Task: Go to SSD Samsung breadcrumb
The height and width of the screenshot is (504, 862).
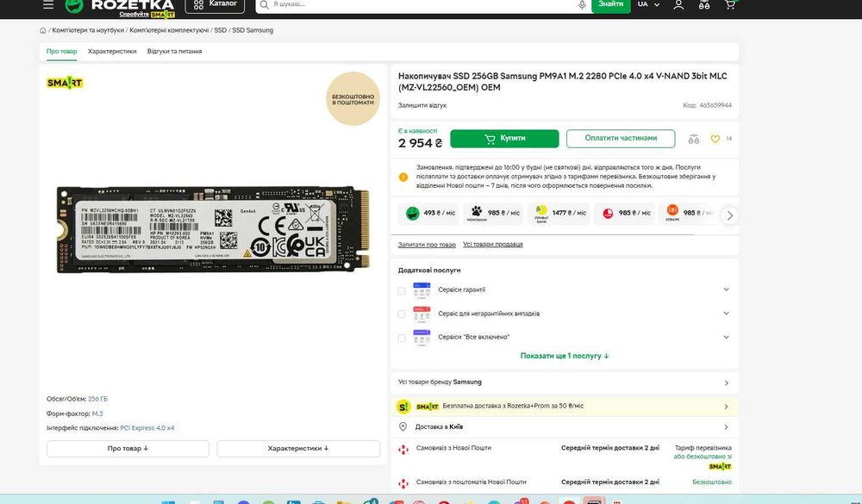Action: coord(253,31)
